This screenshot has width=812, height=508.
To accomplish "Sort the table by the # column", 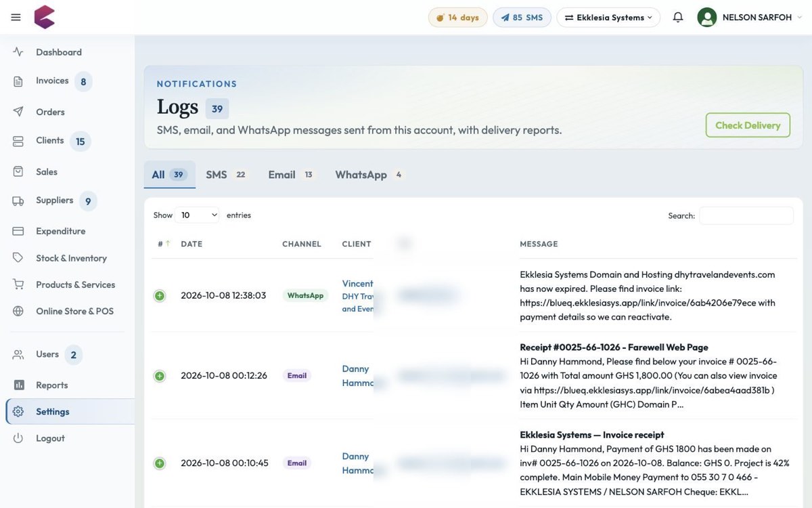I will (x=164, y=244).
